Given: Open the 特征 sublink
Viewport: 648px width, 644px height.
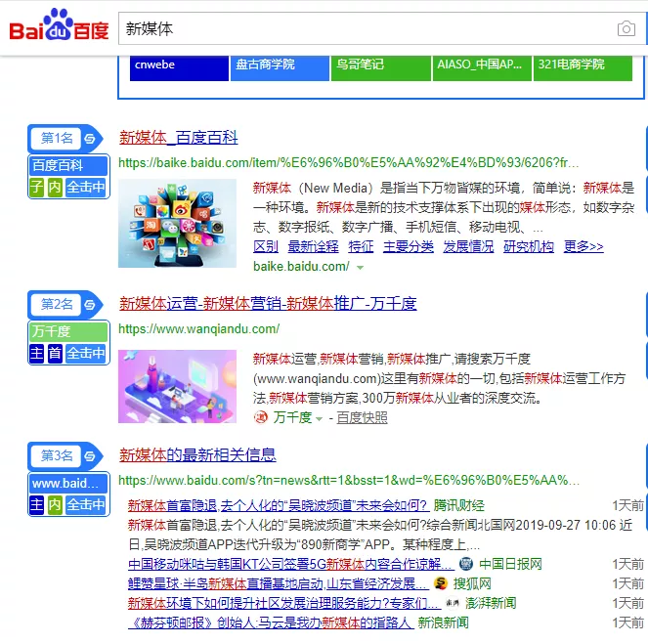Looking at the screenshot, I should click(x=361, y=246).
